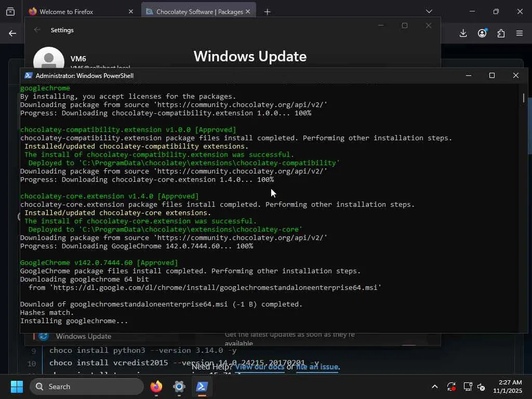532x399 pixels.
Task: Click 'Hashes match.' output line
Action: point(47,312)
